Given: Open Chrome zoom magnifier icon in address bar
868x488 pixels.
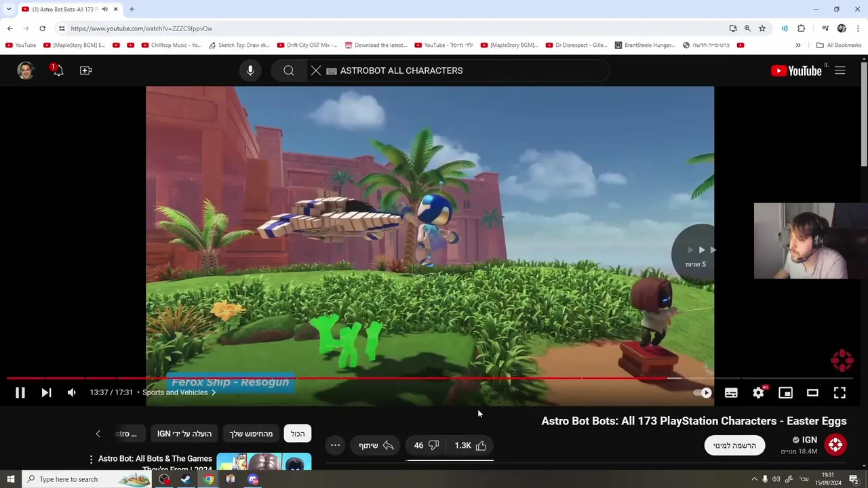Looking at the screenshot, I should pyautogui.click(x=747, y=28).
